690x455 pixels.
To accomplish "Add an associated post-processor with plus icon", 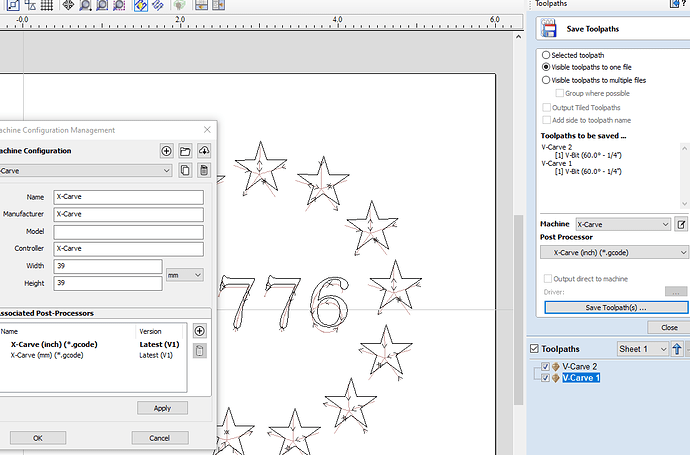I will pos(199,331).
